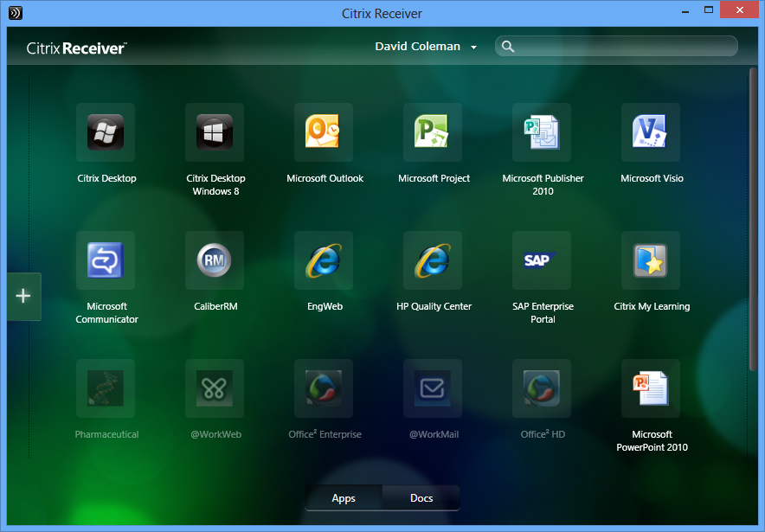Launch Microsoft Project
This screenshot has width=765, height=532.
click(x=433, y=132)
